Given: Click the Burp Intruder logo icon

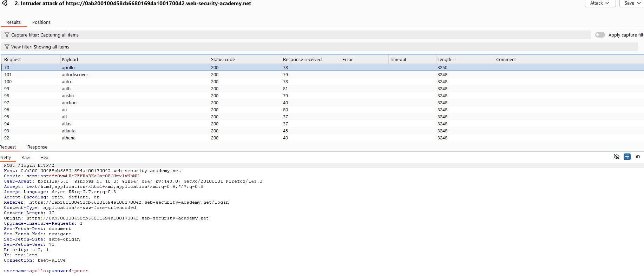Looking at the screenshot, I should 5,3.
